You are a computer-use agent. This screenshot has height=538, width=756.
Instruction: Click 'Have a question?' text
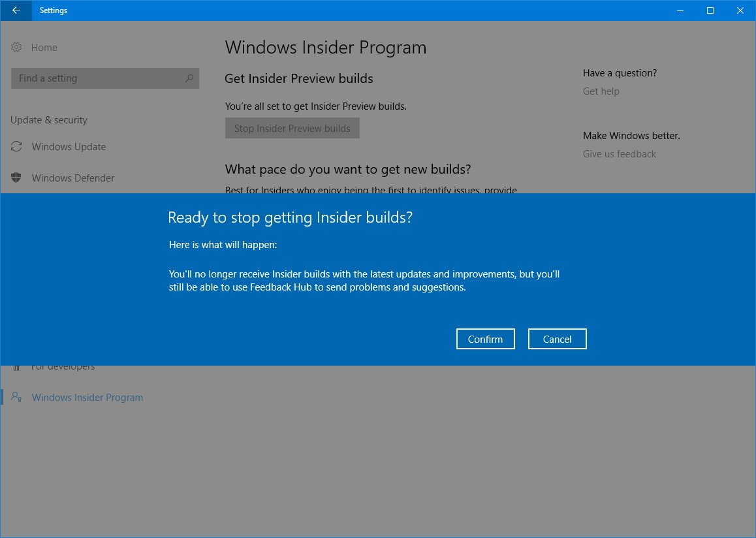[x=620, y=72]
